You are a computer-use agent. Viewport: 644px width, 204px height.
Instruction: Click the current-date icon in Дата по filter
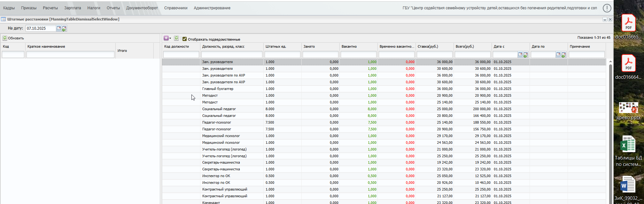coord(564,55)
